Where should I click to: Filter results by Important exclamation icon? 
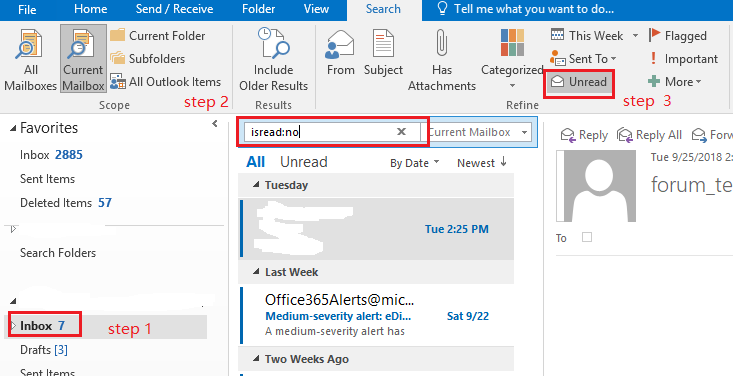[x=654, y=58]
